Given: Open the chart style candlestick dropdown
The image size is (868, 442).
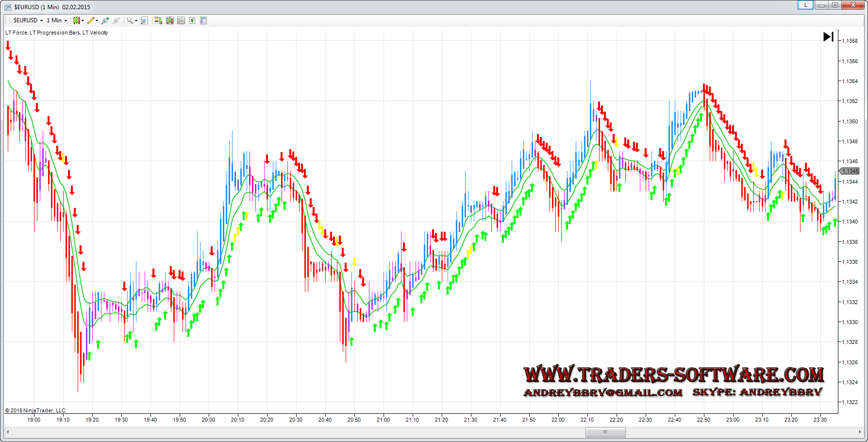Looking at the screenshot, I should tap(78, 20).
